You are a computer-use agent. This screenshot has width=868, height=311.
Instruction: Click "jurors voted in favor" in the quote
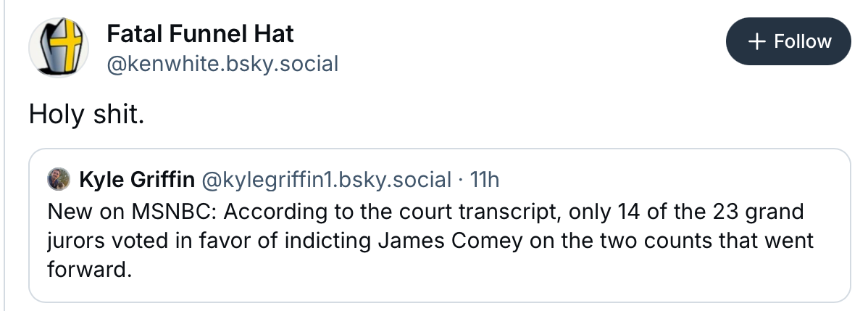[135, 240]
